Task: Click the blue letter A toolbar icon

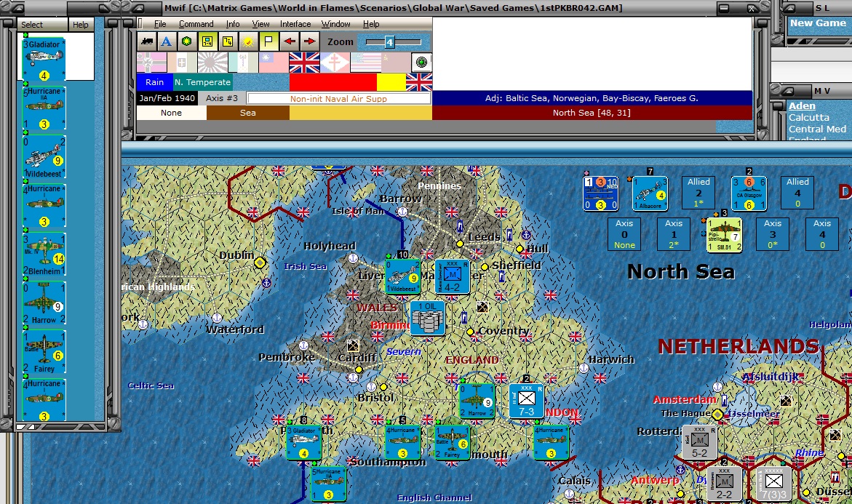Action: click(167, 41)
